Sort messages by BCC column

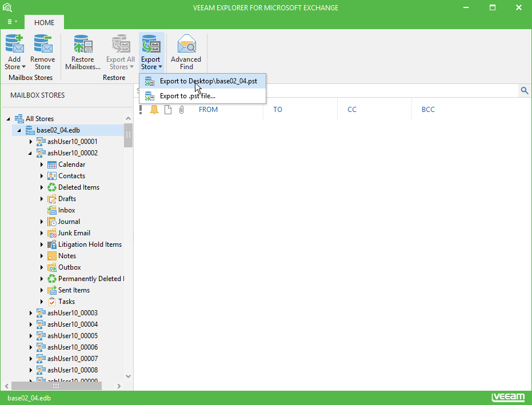pos(428,110)
